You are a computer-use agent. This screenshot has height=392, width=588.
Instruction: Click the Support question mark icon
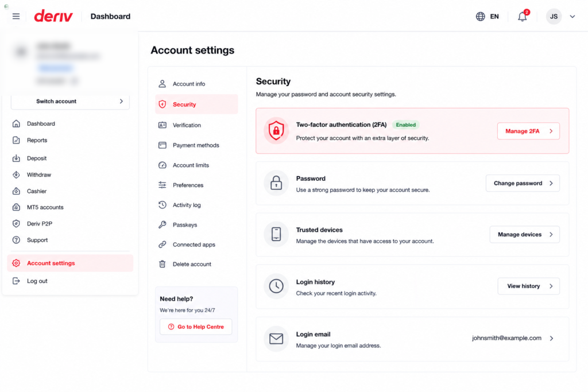click(x=16, y=240)
